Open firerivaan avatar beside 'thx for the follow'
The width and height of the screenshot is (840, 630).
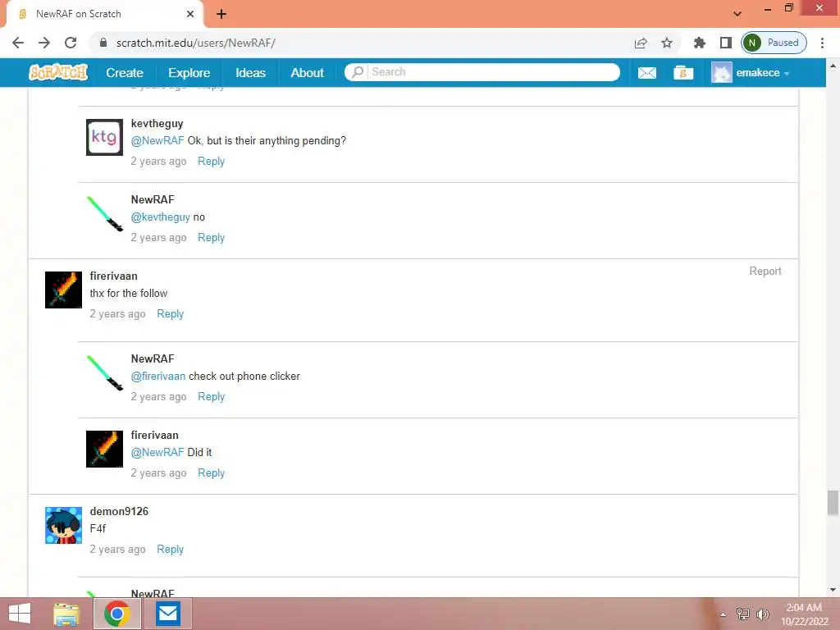tap(63, 290)
